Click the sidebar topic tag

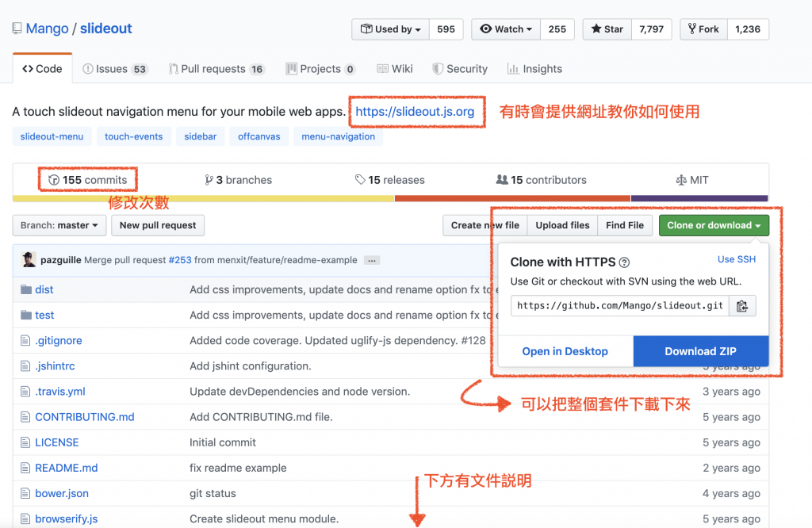click(x=201, y=136)
